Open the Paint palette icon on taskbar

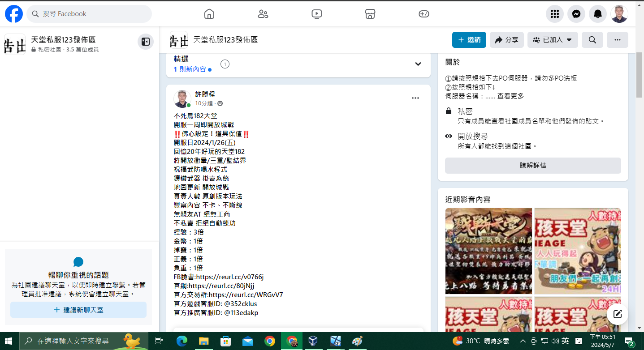(357, 341)
